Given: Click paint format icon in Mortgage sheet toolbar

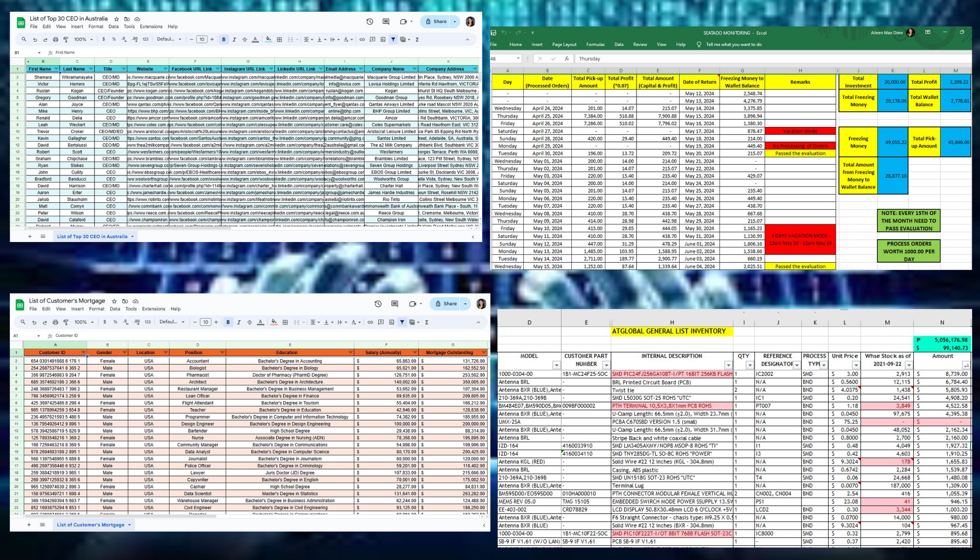Looking at the screenshot, I should tap(66, 322).
